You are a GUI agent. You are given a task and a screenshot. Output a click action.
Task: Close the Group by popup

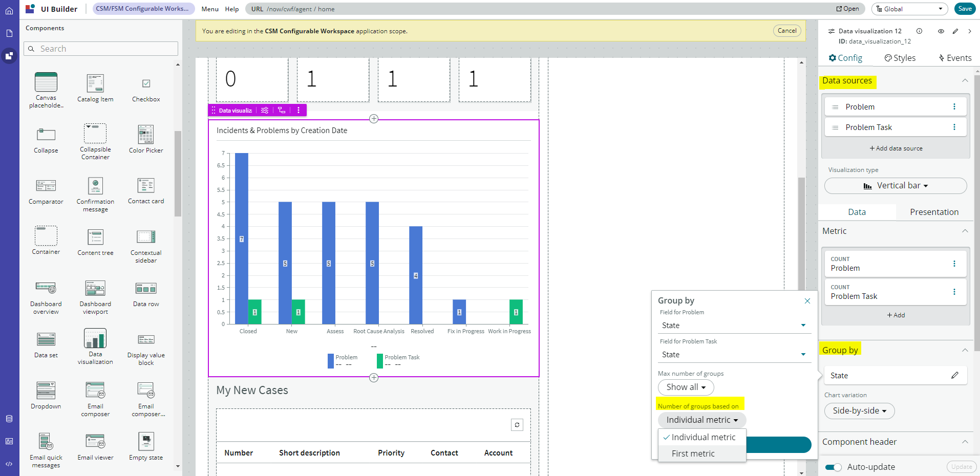tap(807, 301)
